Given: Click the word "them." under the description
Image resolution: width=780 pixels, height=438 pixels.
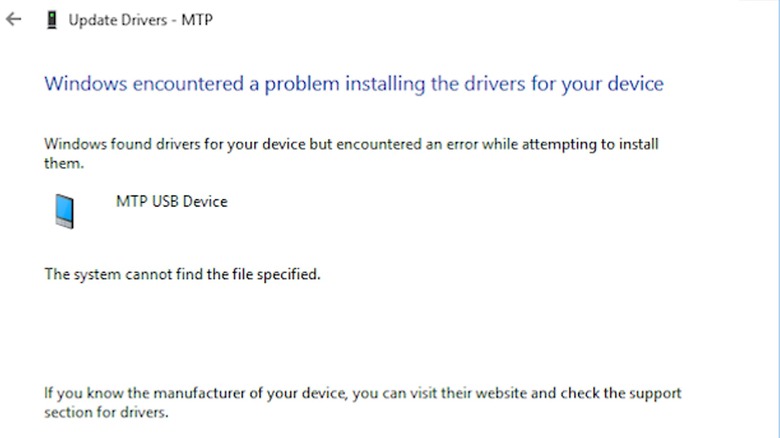Looking at the screenshot, I should tap(62, 162).
